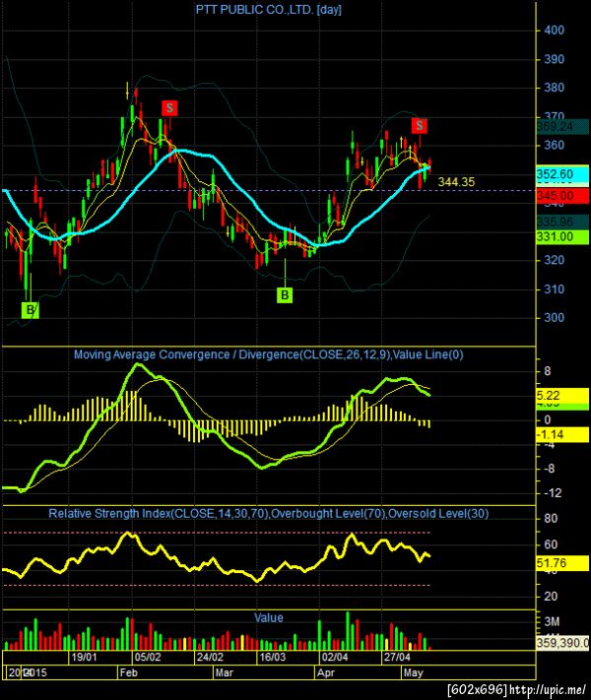This screenshot has height=700, width=591.
Task: Click the red S sell marker near February
Action: pos(169,108)
